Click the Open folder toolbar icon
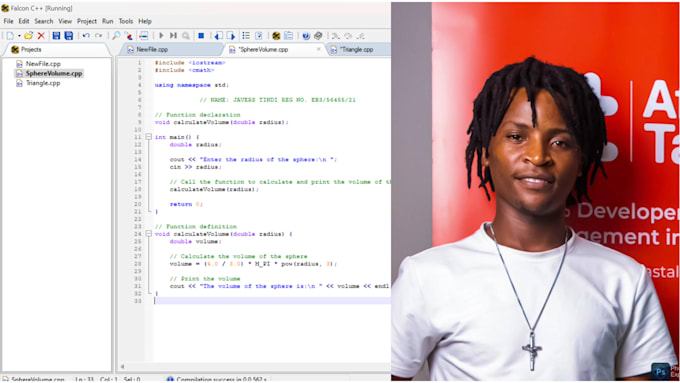The image size is (680, 383). (29, 36)
